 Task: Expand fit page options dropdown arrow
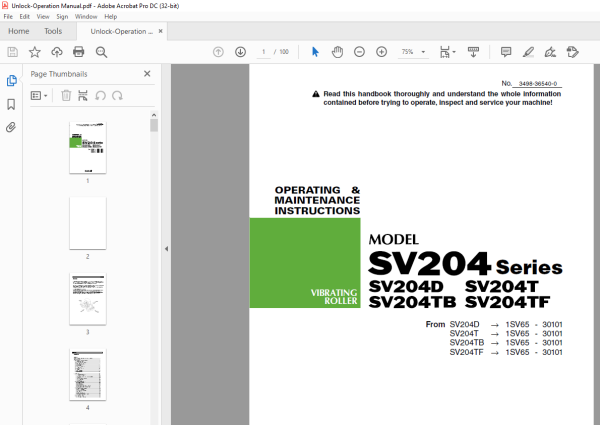point(454,52)
